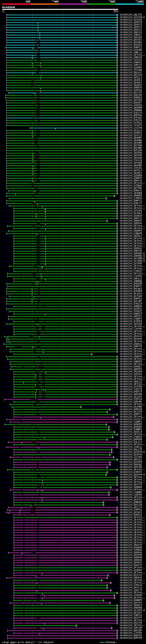Click the red 20% identity legend segment
This screenshot has width=146, height=644.
click(16, 4)
